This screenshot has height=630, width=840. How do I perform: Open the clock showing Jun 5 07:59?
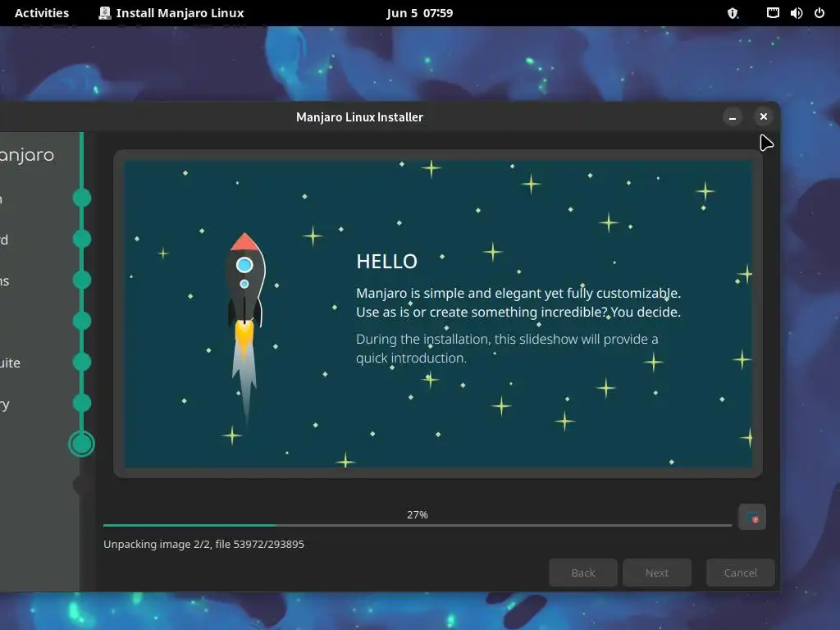tap(419, 13)
